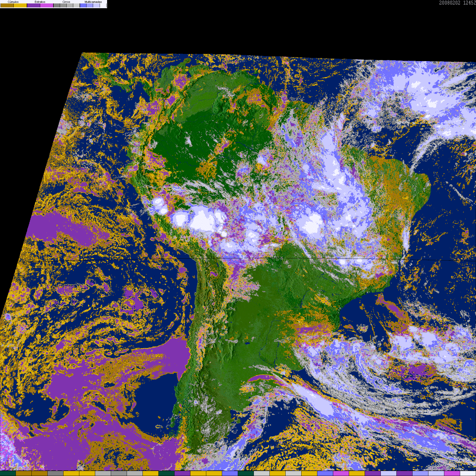Click the Estratos legend label
This screenshot has height=476, width=476.
point(40,2)
